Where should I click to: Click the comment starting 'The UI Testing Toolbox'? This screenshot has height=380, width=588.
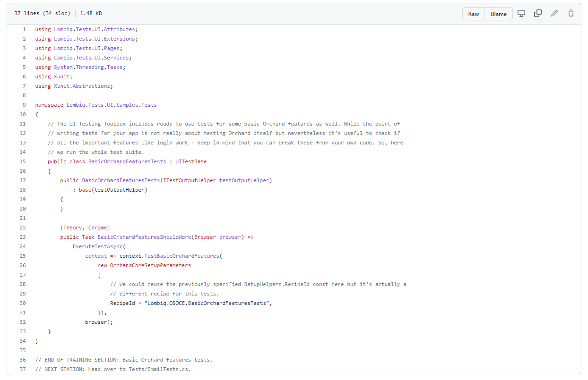(x=224, y=124)
